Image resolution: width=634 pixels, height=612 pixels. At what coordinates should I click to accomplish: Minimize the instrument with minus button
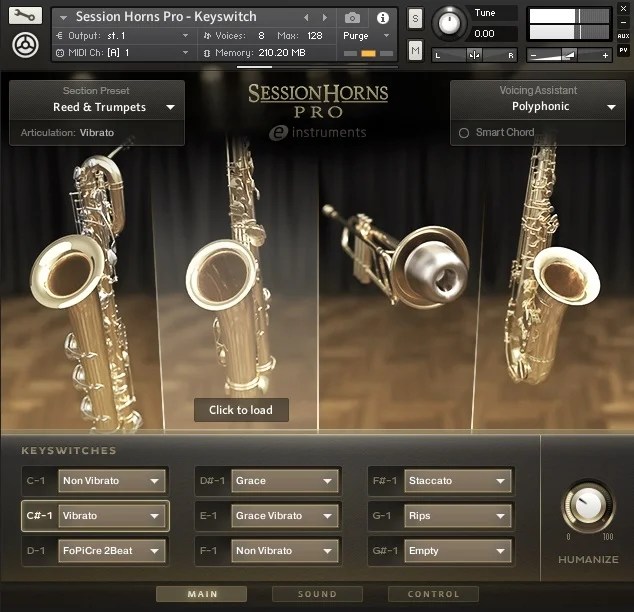click(x=623, y=23)
